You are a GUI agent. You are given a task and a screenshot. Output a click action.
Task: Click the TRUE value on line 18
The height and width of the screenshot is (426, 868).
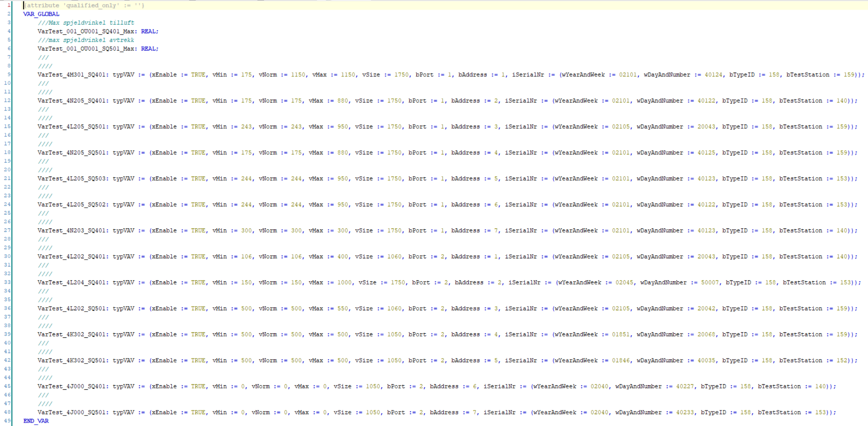pyautogui.click(x=199, y=152)
